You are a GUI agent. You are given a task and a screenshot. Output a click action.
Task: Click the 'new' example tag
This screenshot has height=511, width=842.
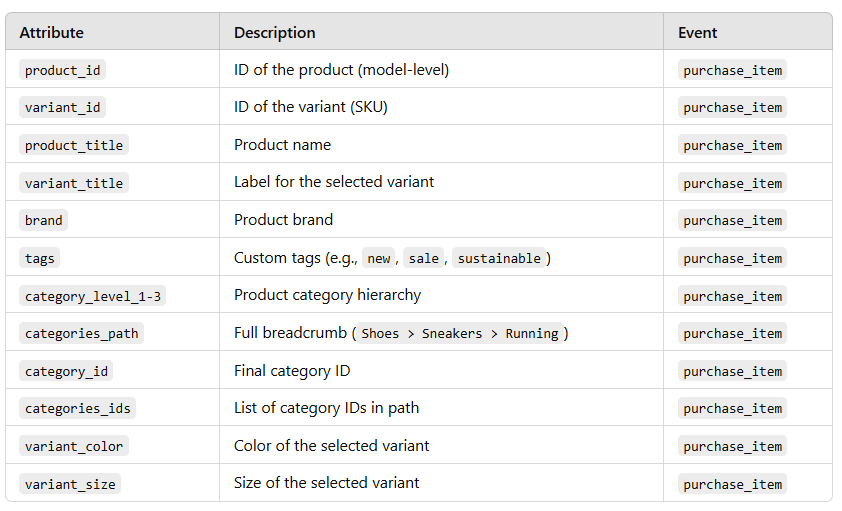(x=379, y=258)
